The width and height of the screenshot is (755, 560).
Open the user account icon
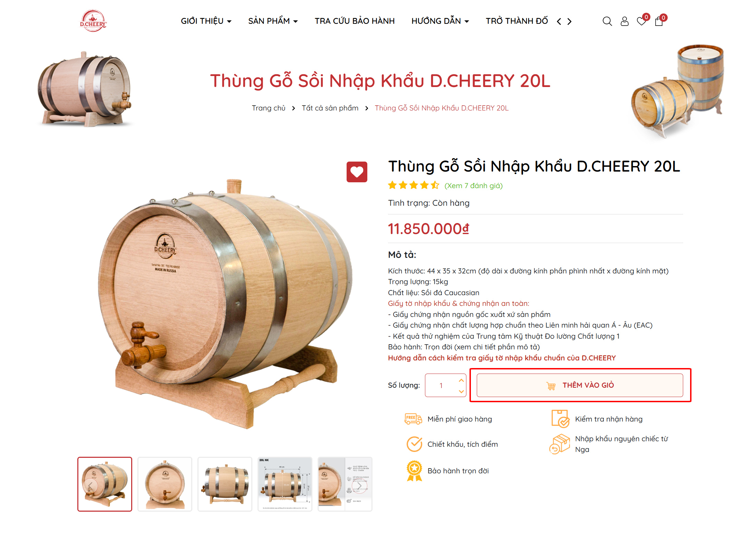point(624,21)
